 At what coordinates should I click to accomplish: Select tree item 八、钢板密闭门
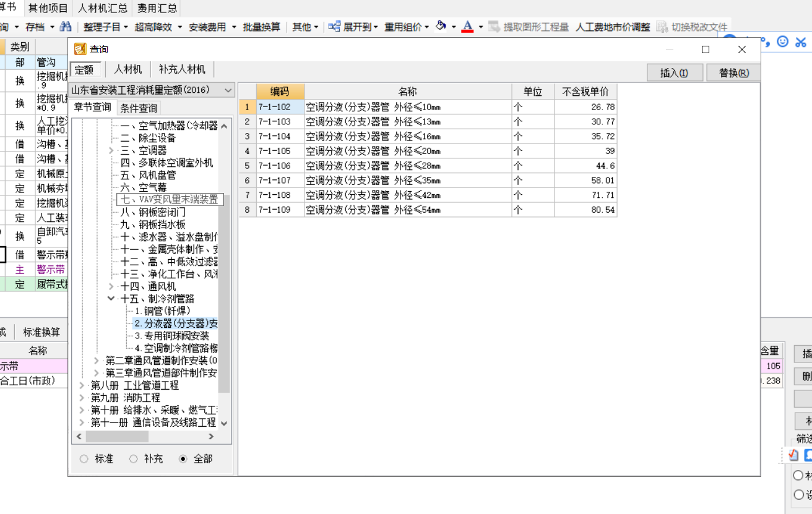pyautogui.click(x=152, y=212)
